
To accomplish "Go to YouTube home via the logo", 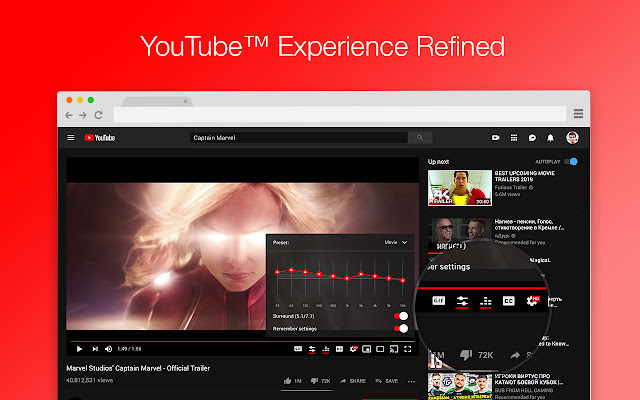I will (x=100, y=138).
